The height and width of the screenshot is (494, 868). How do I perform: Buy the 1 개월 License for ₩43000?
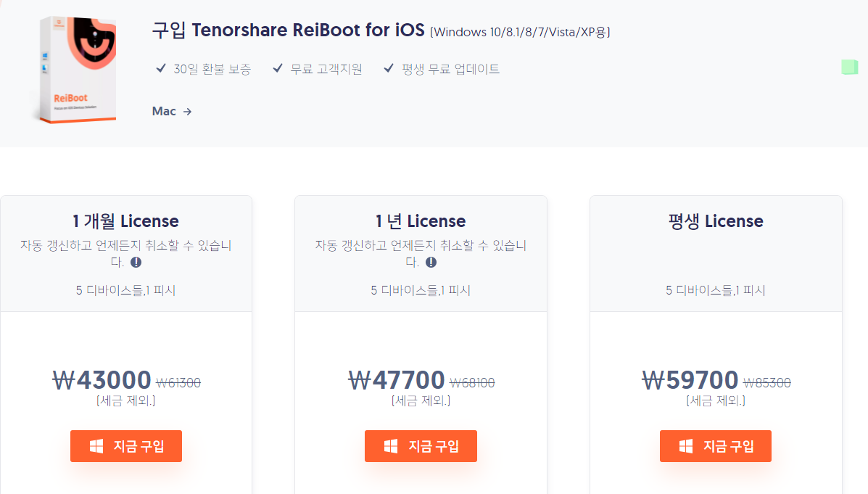tap(126, 446)
